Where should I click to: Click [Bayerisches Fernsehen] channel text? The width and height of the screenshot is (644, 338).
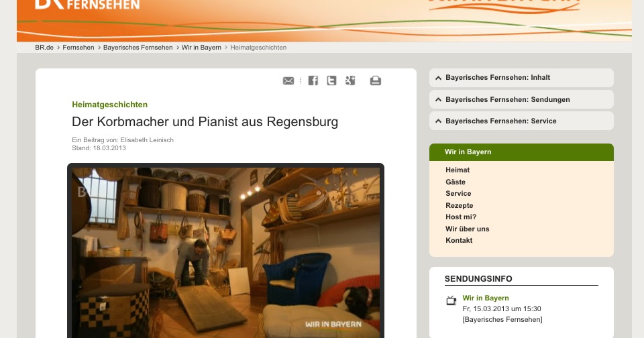[502, 319]
